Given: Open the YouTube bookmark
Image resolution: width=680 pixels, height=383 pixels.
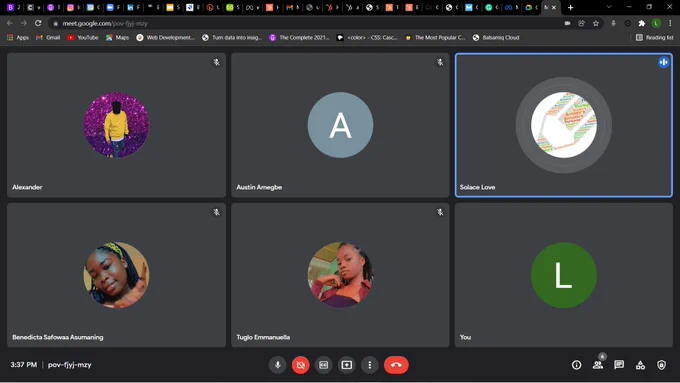Looking at the screenshot, I should [83, 38].
